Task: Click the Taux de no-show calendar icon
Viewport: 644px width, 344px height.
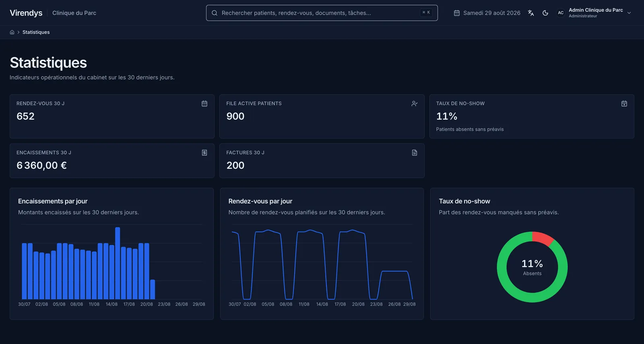Action: pyautogui.click(x=624, y=104)
